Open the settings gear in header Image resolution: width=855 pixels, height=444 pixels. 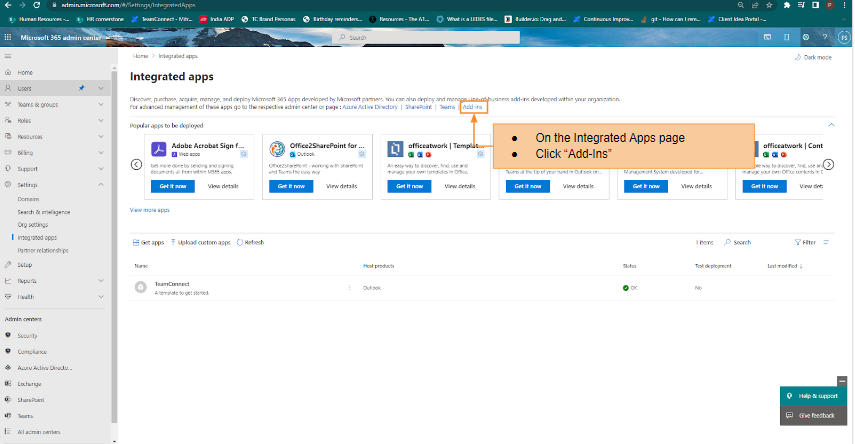805,37
